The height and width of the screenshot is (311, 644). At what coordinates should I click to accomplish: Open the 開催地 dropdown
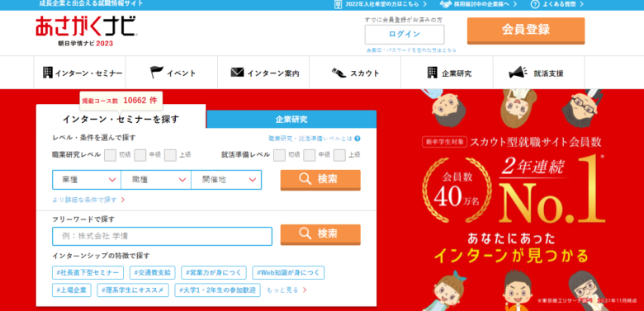click(226, 180)
